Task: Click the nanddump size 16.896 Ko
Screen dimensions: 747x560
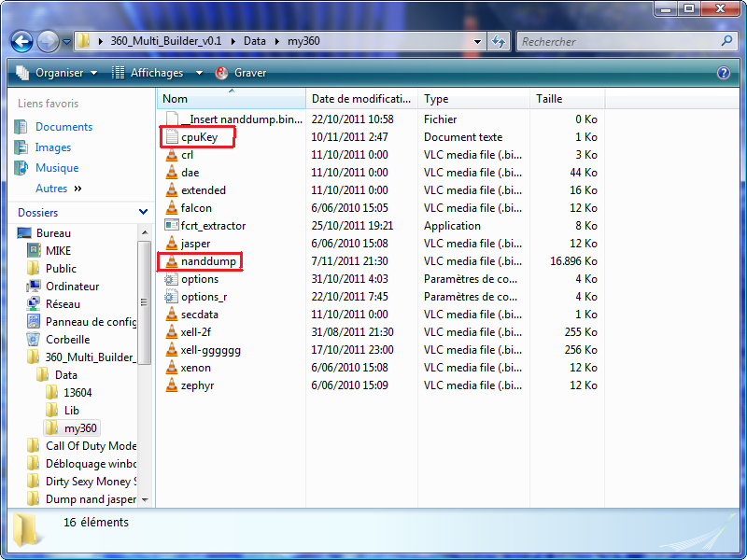Action: (573, 261)
